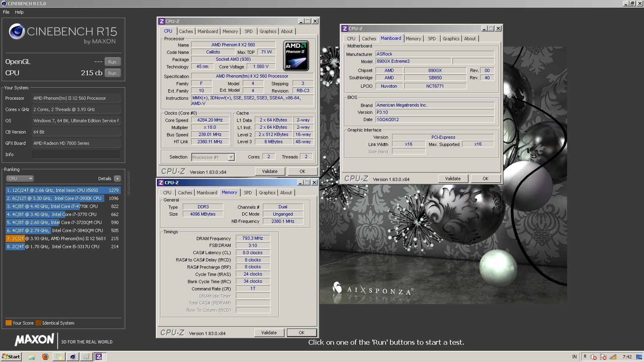Click the muted volume tray icon

pyautogui.click(x=594, y=357)
